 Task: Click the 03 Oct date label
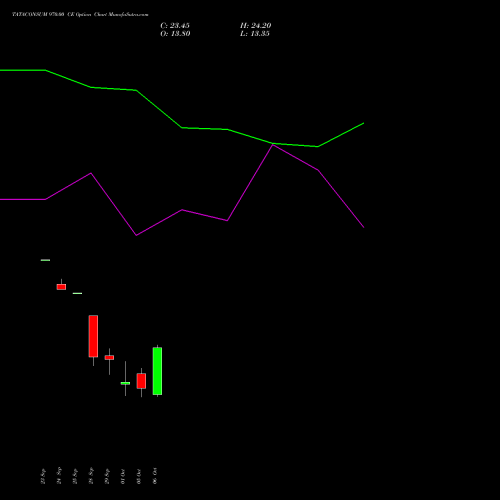[x=139, y=476]
